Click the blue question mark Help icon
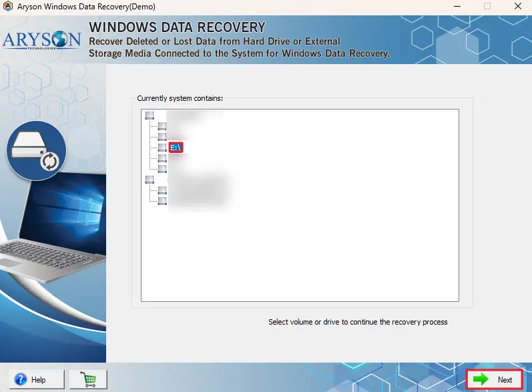 click(x=21, y=379)
